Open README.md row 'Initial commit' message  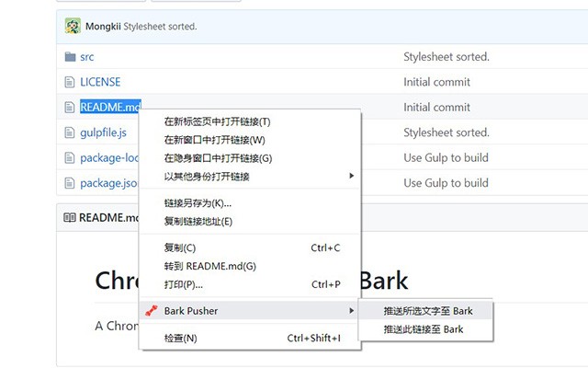pyautogui.click(x=436, y=107)
